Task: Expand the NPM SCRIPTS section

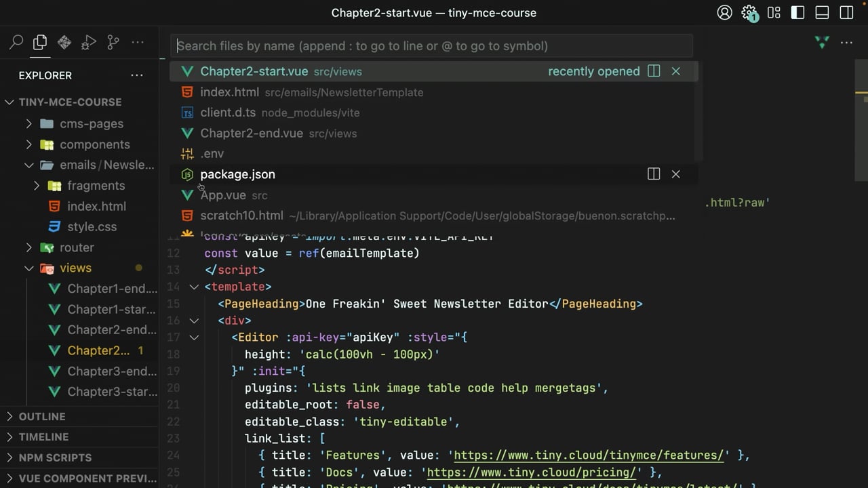Action: pyautogui.click(x=79, y=457)
